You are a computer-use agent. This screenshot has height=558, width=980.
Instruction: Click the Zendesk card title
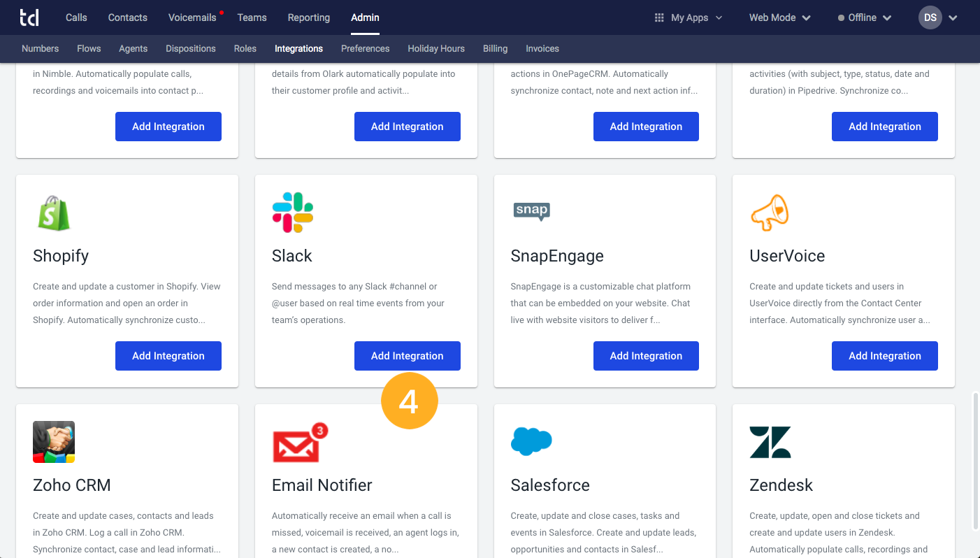781,485
